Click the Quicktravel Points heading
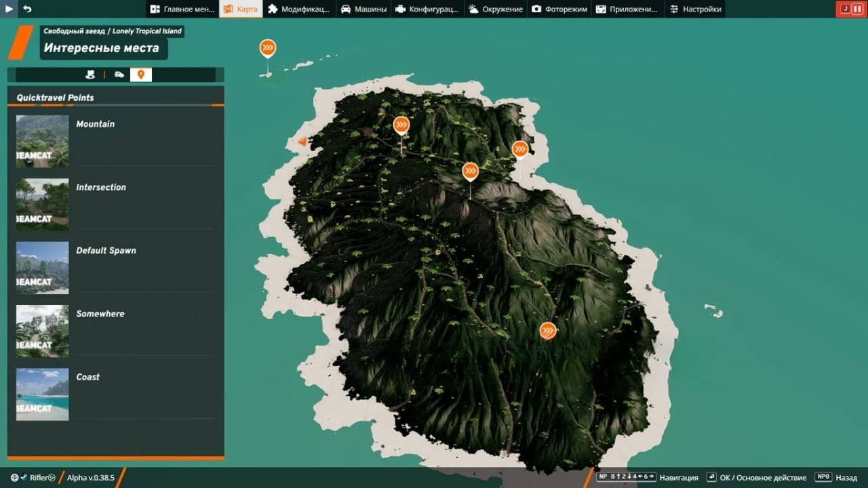Viewport: 868px width, 488px height. [56, 98]
